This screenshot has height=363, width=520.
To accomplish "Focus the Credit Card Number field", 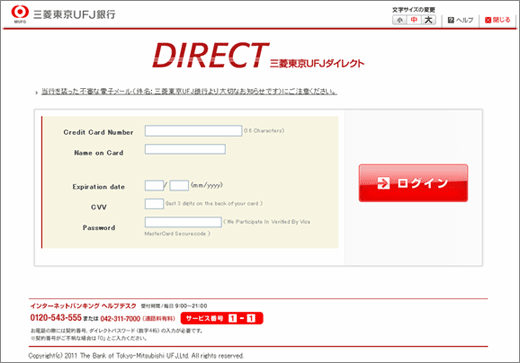I will [x=193, y=131].
